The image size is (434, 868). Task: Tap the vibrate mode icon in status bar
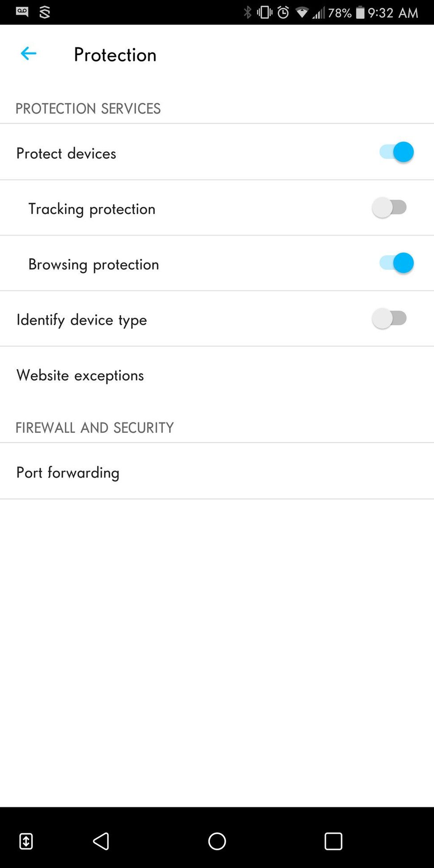pyautogui.click(x=264, y=12)
